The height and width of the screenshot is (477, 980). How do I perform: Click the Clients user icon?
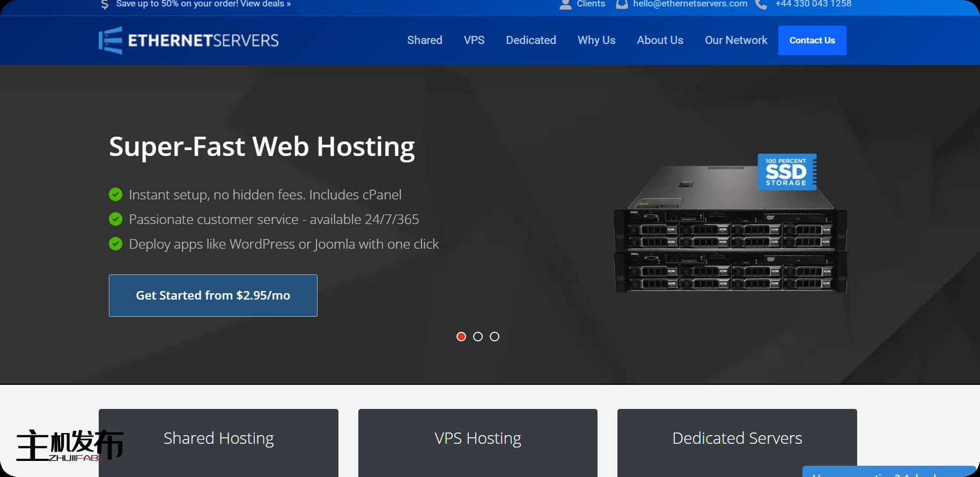click(x=565, y=4)
